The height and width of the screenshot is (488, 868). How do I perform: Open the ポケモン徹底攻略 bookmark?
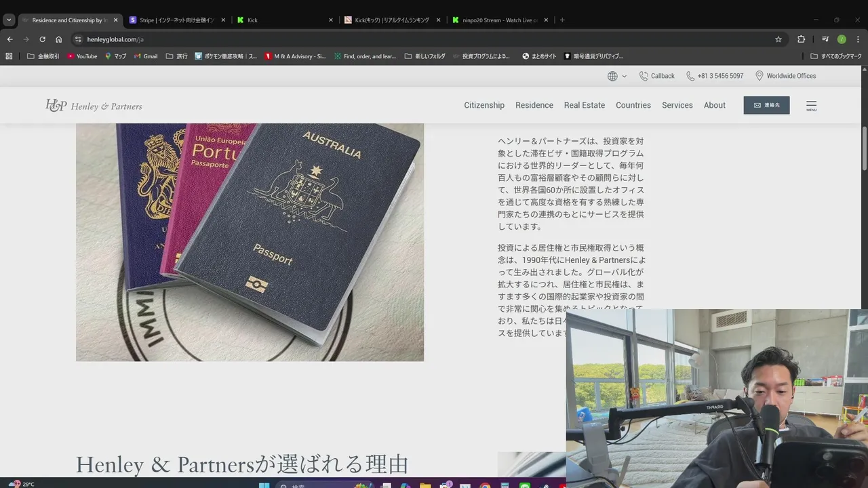pos(226,56)
